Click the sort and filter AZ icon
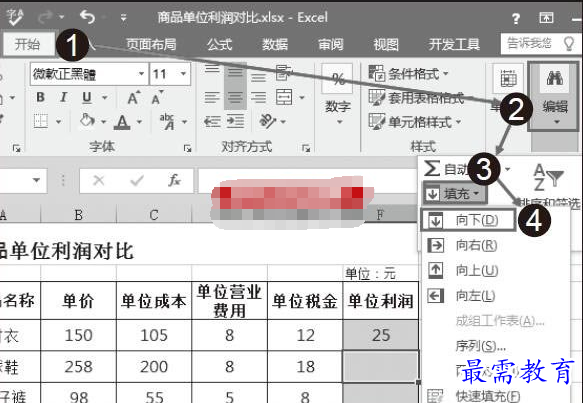583x403 pixels. (549, 177)
